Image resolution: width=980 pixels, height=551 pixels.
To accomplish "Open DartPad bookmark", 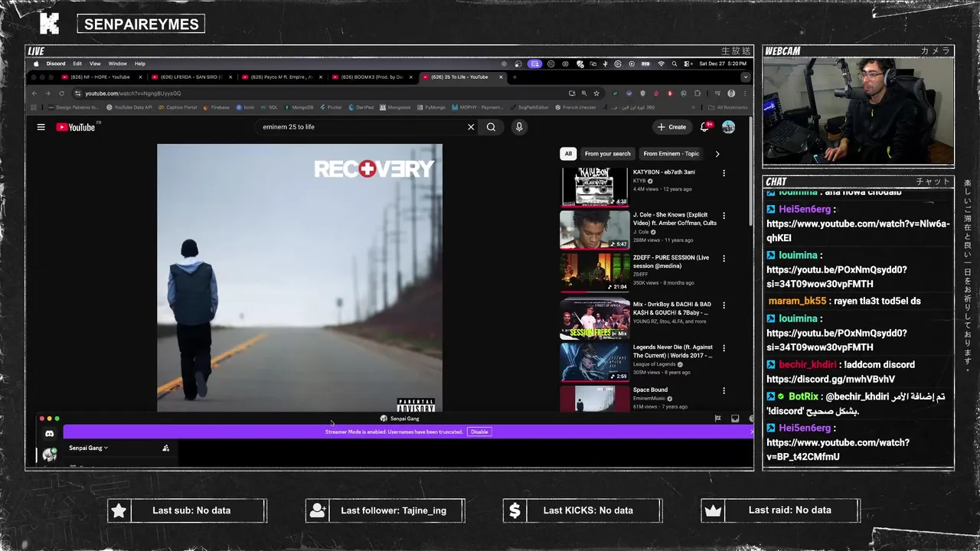I will (361, 107).
